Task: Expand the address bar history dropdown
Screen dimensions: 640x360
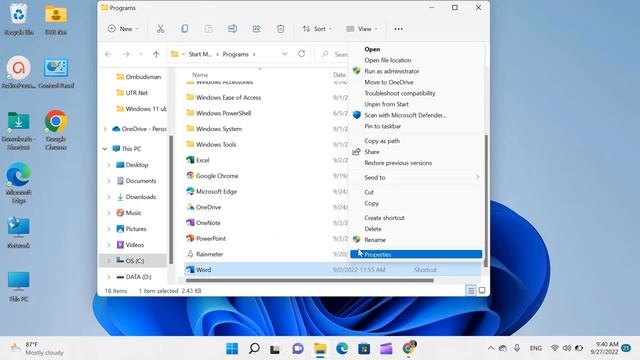Action: pyautogui.click(x=284, y=54)
